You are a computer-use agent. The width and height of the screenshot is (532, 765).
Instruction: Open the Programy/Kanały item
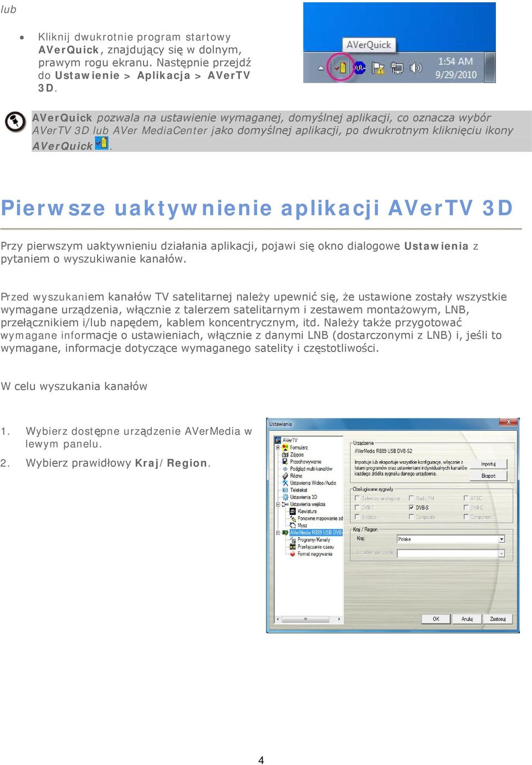(310, 540)
